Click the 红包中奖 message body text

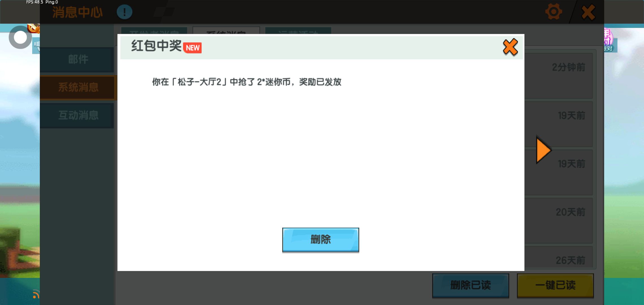pos(247,82)
